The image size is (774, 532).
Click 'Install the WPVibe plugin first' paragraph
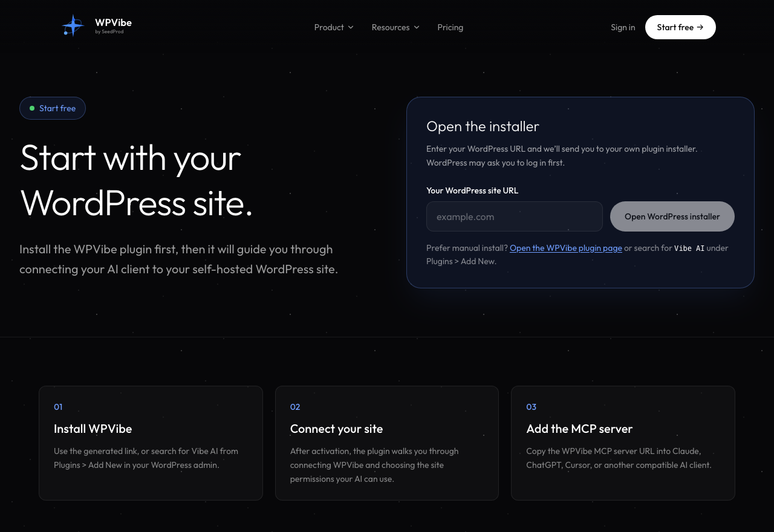(x=178, y=259)
